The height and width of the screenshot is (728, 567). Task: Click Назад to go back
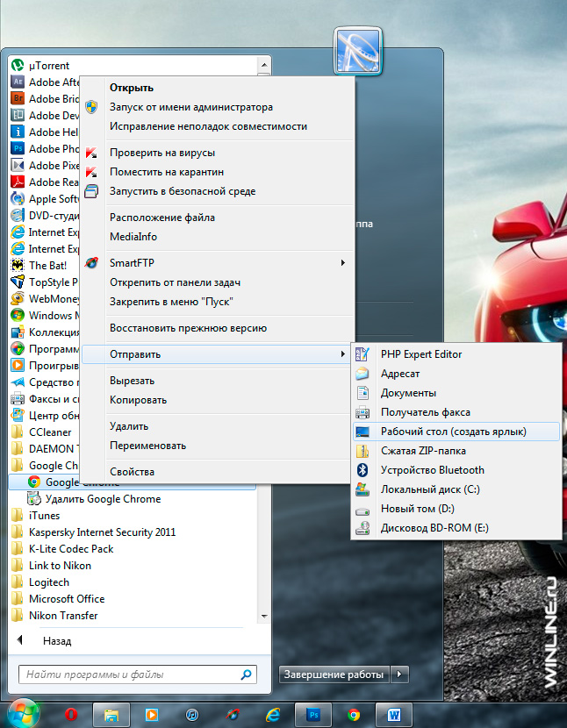pos(57,641)
